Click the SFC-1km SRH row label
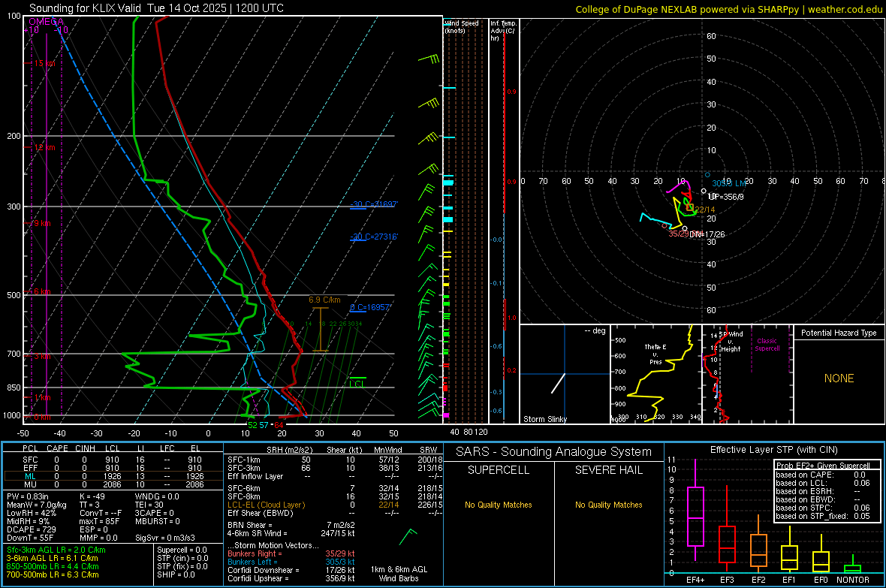This screenshot has height=588, width=886. click(244, 460)
